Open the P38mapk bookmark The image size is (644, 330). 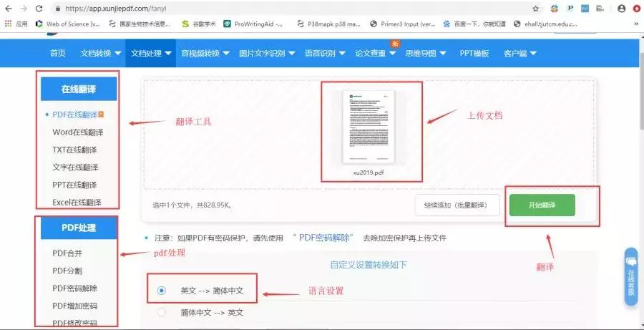(x=328, y=24)
